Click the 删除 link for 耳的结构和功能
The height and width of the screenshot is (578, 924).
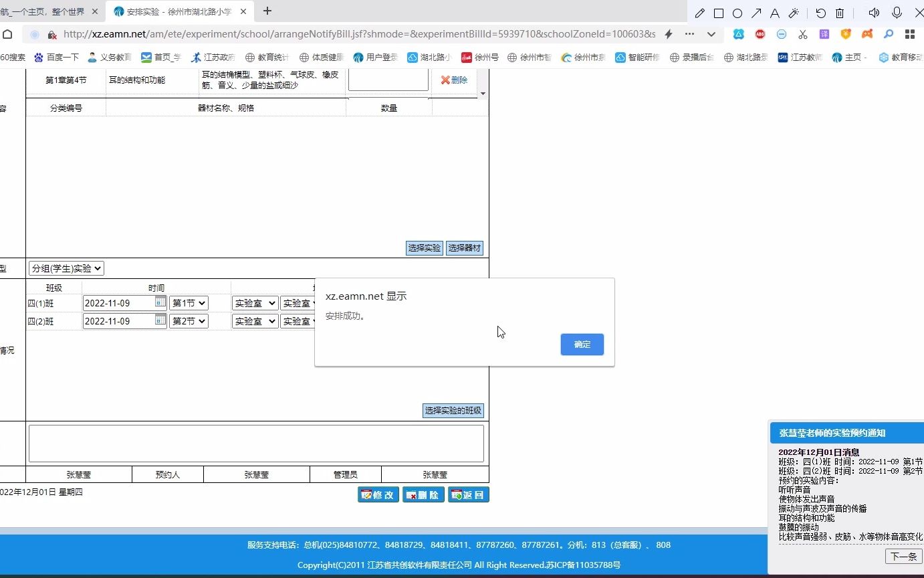coord(454,80)
